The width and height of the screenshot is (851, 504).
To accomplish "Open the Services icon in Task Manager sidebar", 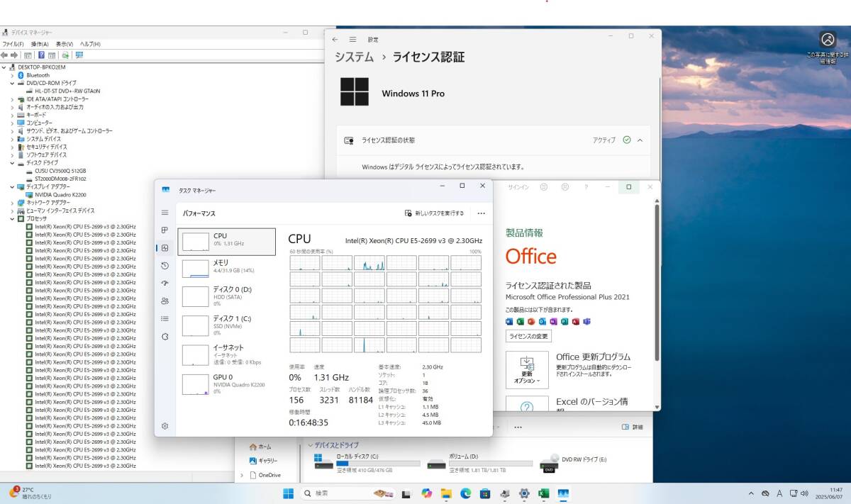I will coord(165,337).
